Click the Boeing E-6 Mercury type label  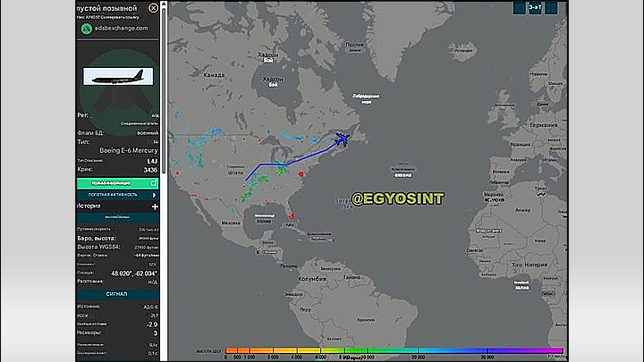(116, 149)
